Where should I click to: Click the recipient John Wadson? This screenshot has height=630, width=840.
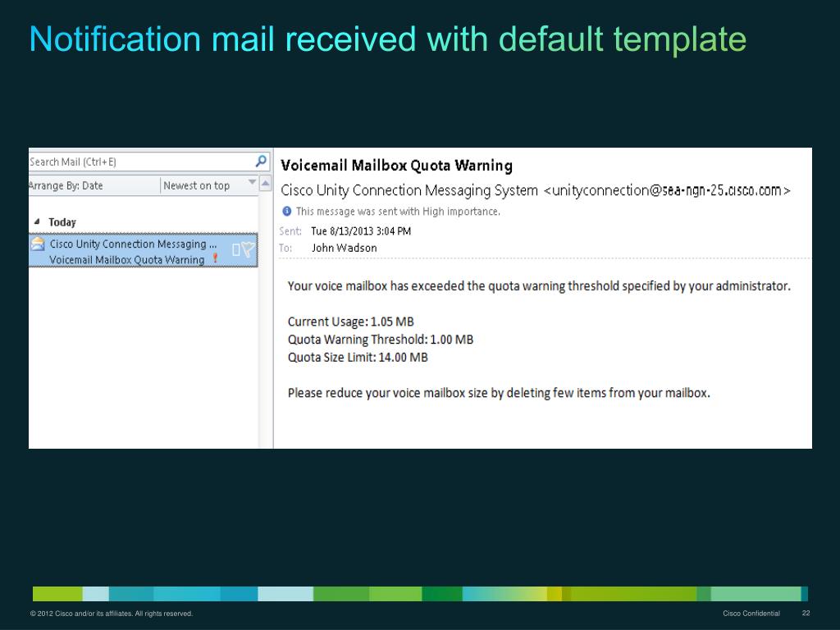pyautogui.click(x=345, y=248)
